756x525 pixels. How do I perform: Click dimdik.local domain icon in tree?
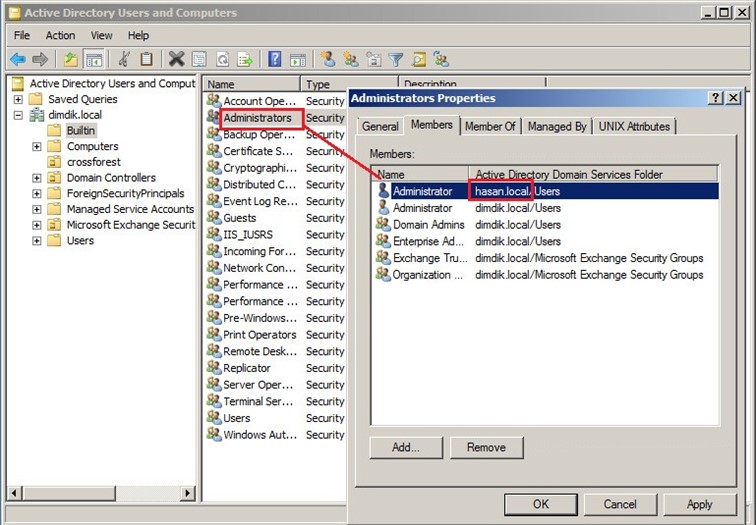[37, 115]
